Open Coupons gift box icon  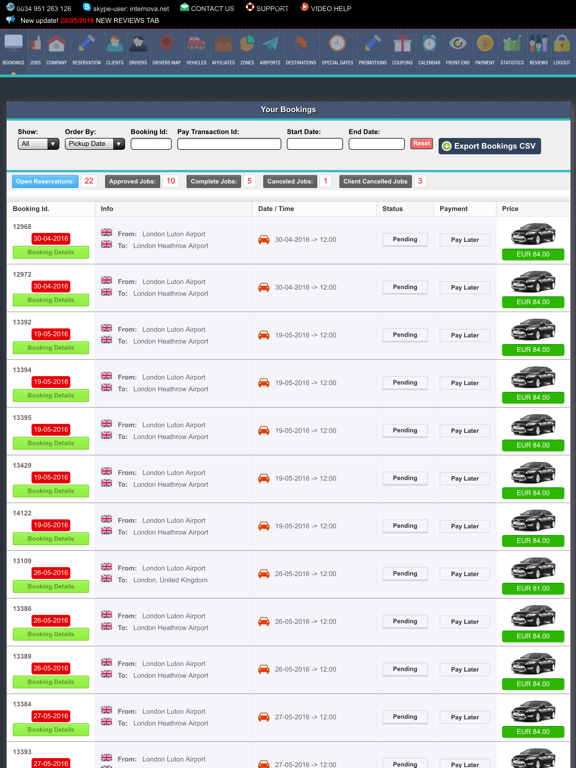pyautogui.click(x=402, y=44)
